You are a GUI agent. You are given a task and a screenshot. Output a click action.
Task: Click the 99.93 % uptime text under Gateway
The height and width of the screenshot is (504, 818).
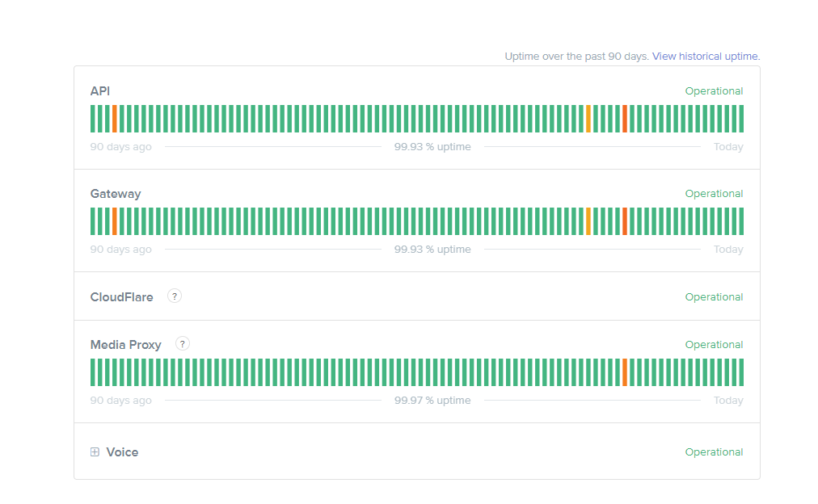pos(432,249)
